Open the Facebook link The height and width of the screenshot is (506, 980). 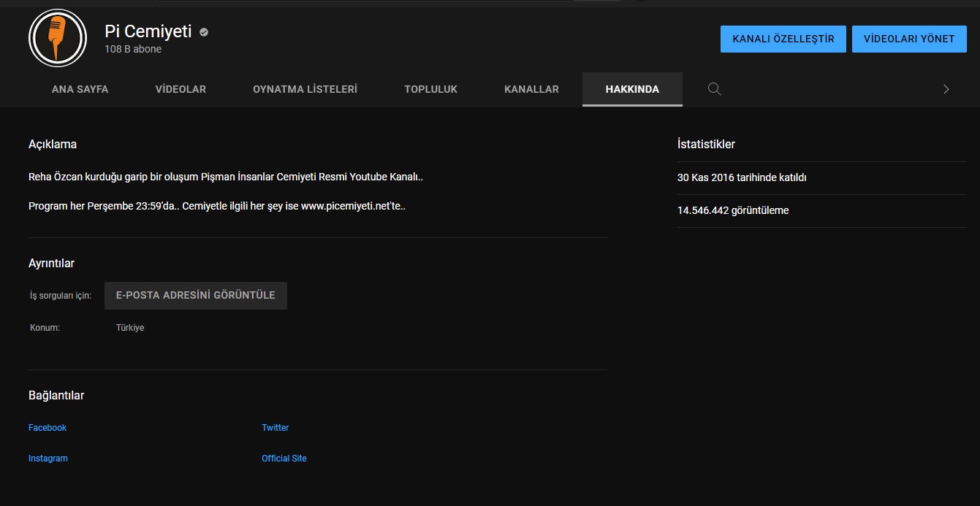pyautogui.click(x=48, y=428)
